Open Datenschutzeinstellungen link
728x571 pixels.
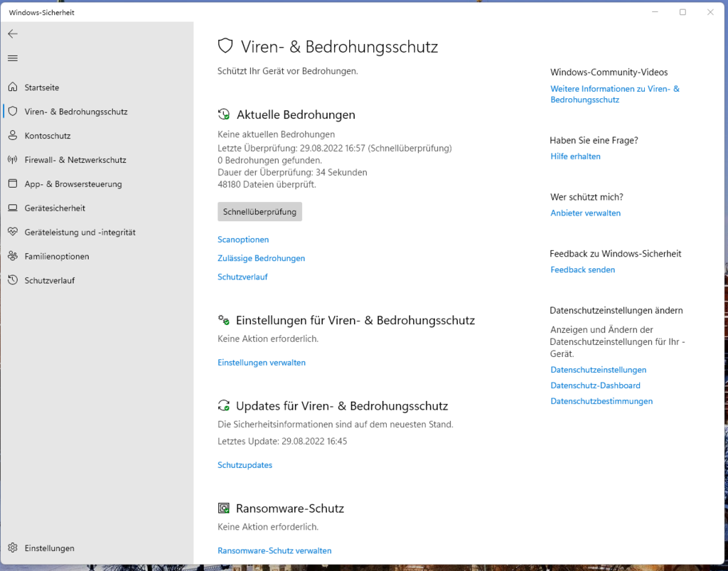[x=599, y=370]
